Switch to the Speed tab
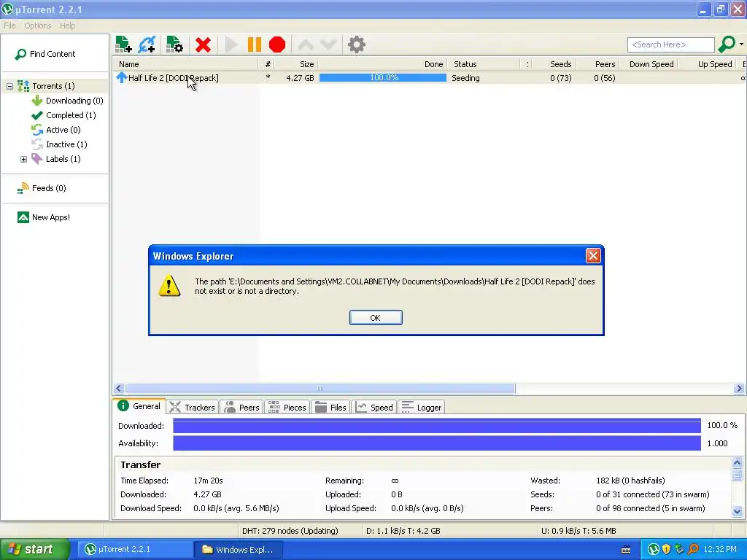 click(x=374, y=407)
